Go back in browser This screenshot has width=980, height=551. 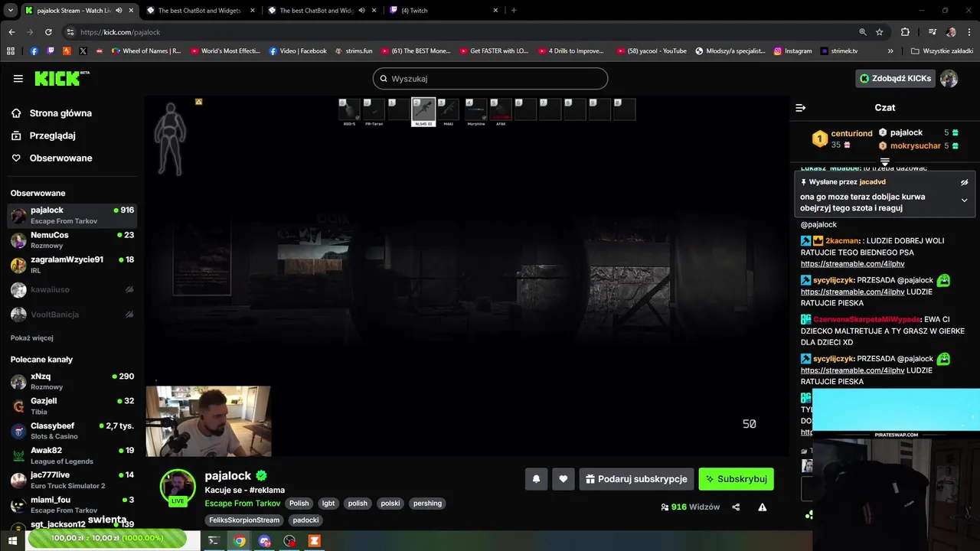tap(11, 32)
